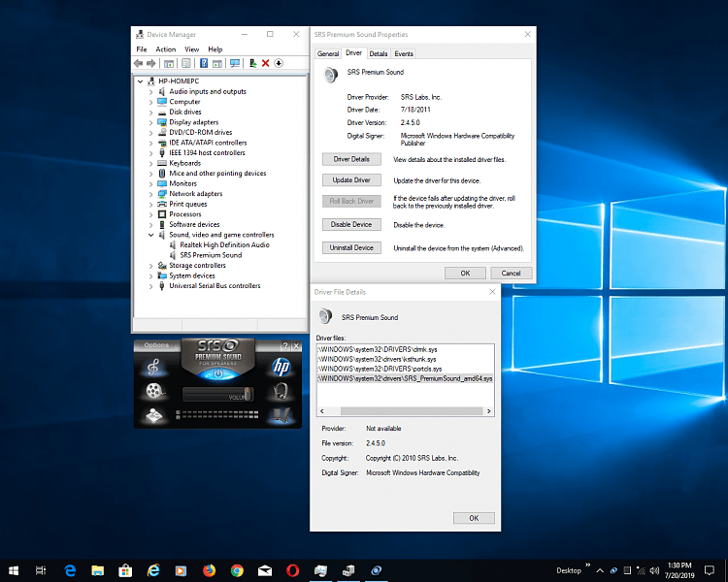
Task: Collapse Sound, video and game controllers
Action: point(150,235)
